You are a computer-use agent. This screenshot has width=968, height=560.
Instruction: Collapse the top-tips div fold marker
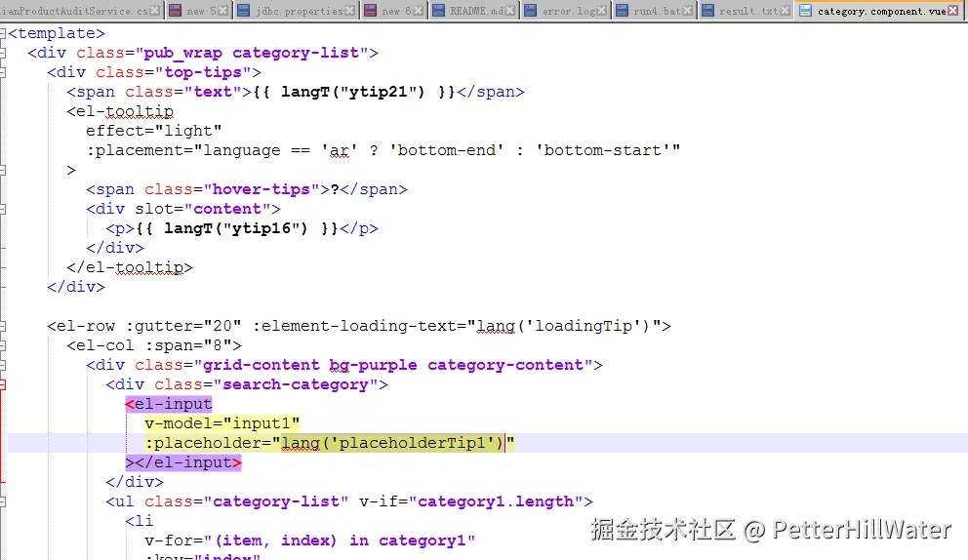pyautogui.click(x=3, y=72)
